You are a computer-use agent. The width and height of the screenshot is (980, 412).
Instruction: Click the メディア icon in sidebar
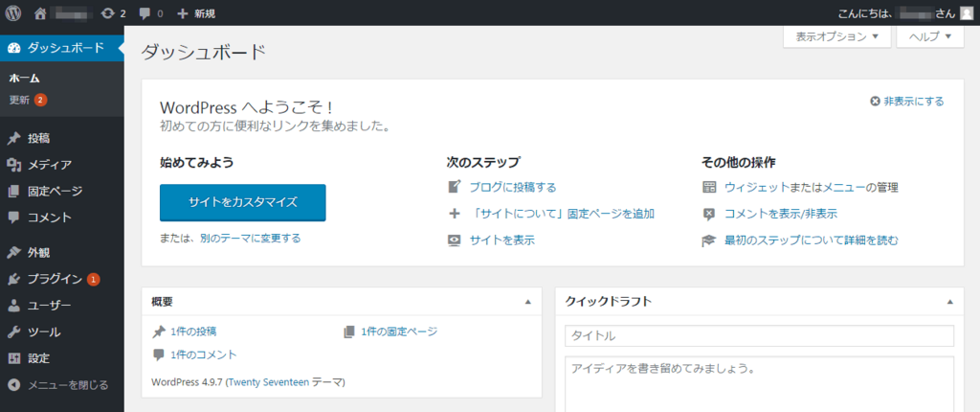(14, 165)
